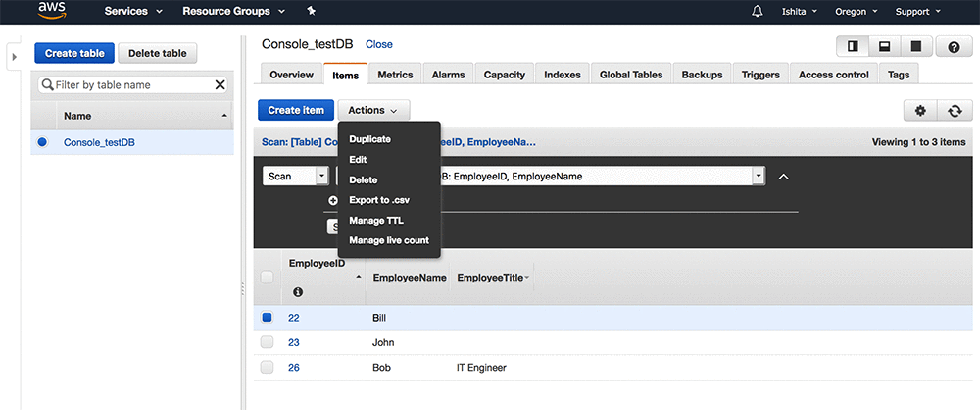Click the EmployeeID info icon
980x410 pixels.
coord(298,291)
